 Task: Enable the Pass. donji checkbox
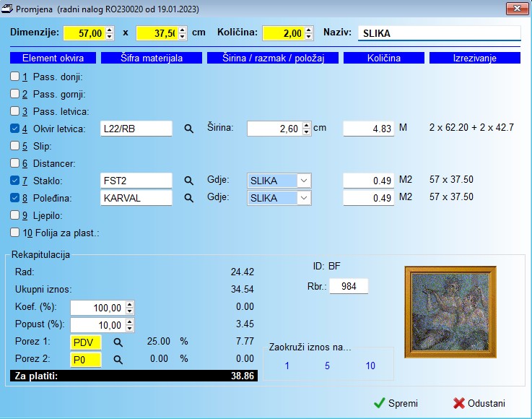[15, 77]
